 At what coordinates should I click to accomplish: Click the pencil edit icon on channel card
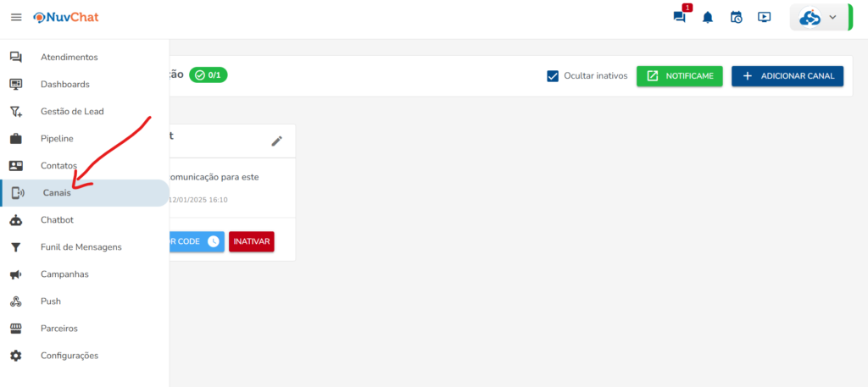tap(277, 141)
